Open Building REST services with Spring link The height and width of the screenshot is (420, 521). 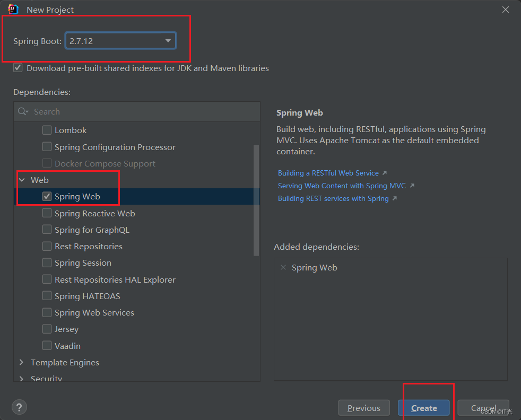pyautogui.click(x=333, y=198)
